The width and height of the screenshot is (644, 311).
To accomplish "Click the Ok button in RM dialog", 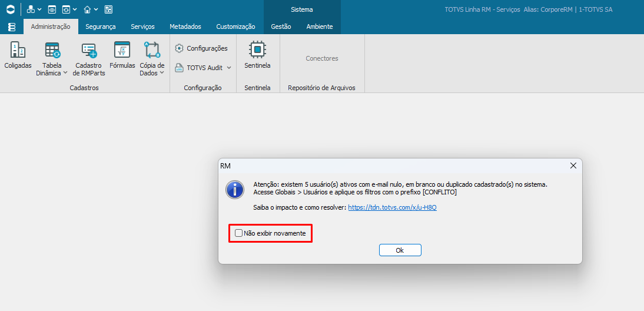I will [400, 250].
